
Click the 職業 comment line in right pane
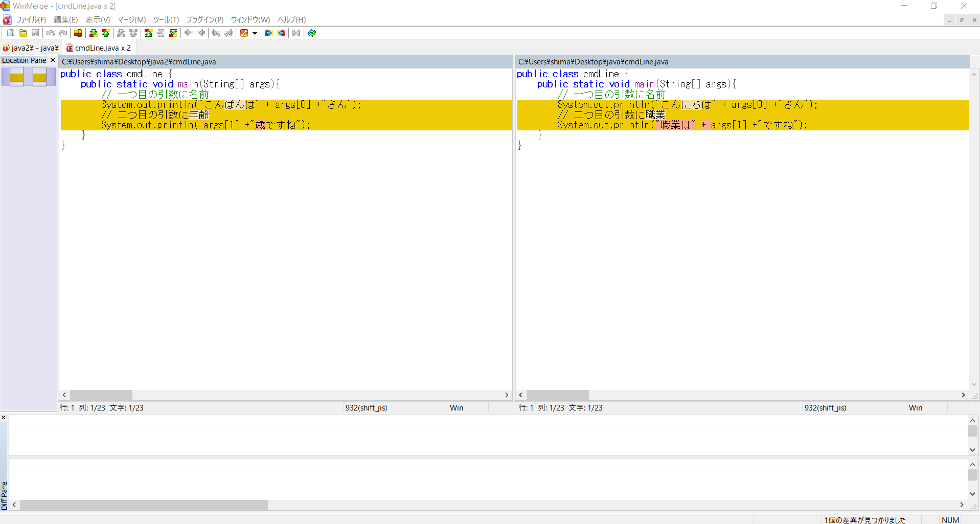(743, 115)
